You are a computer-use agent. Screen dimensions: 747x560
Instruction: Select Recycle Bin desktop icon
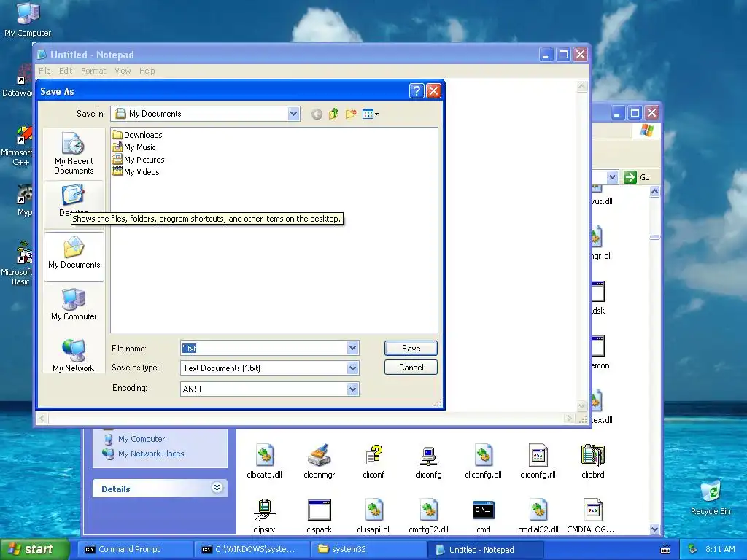tap(711, 497)
